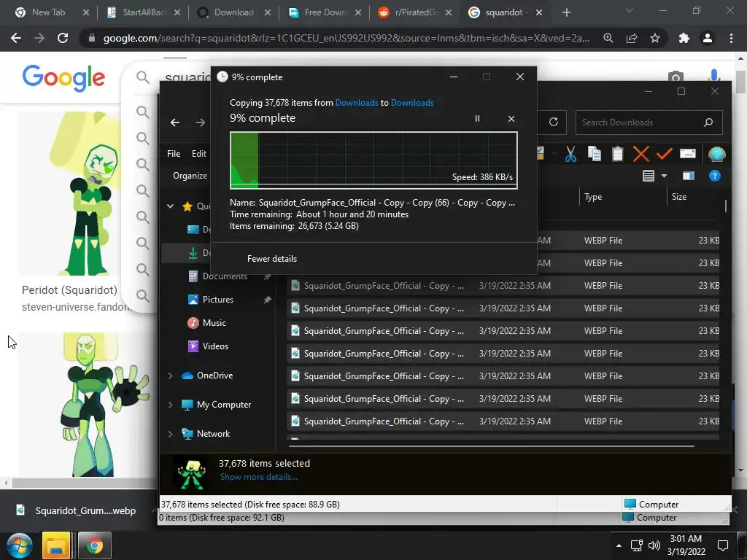Expand the OneDrive tree node
The height and width of the screenshot is (560, 747).
tap(170, 376)
